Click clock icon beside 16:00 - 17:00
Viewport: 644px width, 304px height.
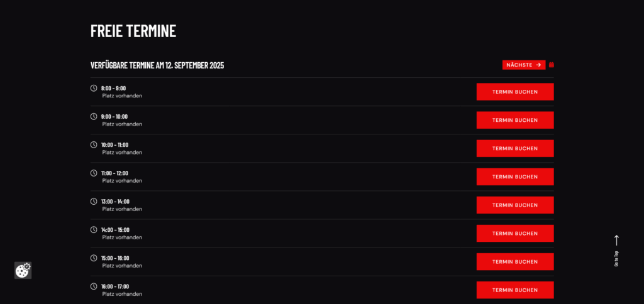tap(94, 286)
